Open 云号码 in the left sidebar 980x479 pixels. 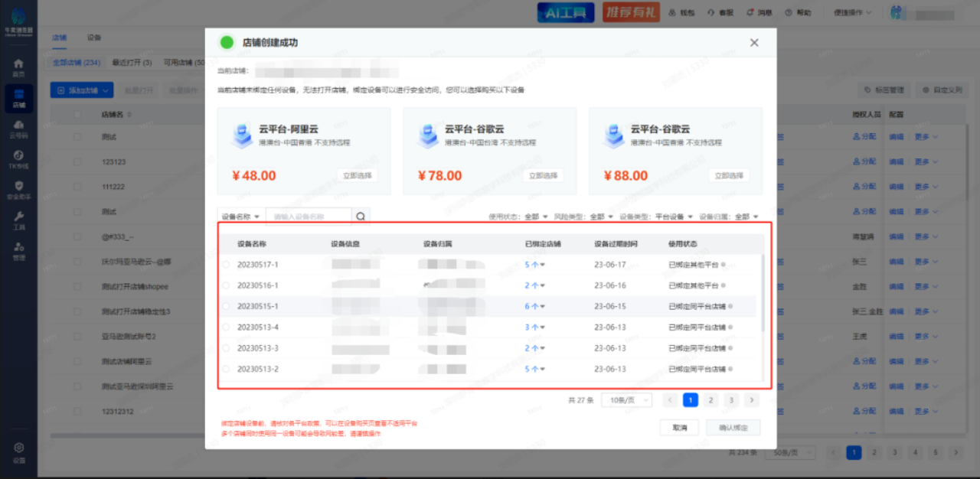pos(18,129)
